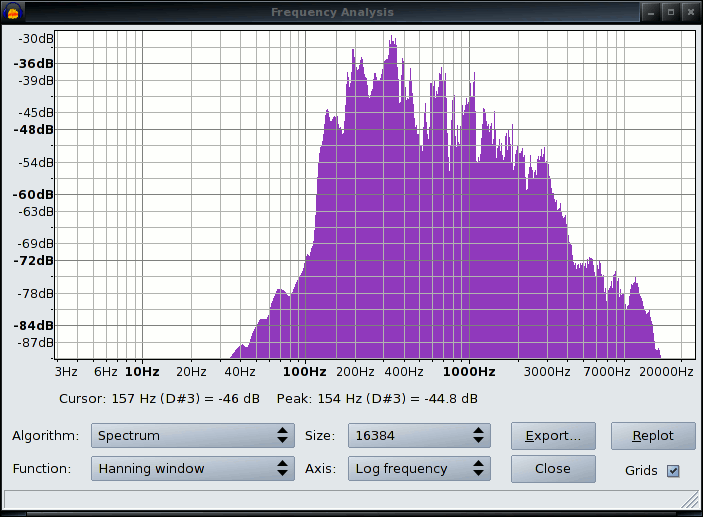Open the Algorithm dropdown showing Spectrum
The width and height of the screenshot is (703, 517).
193,435
